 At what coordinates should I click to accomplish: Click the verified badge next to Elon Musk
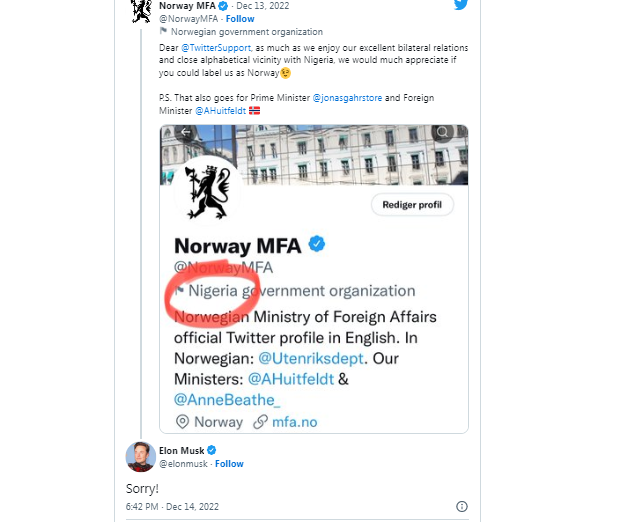pyautogui.click(x=211, y=450)
